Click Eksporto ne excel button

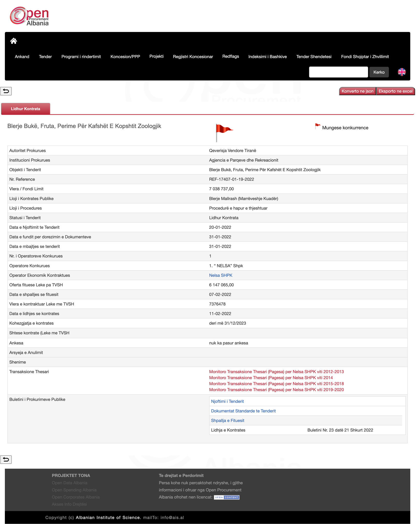click(x=395, y=91)
